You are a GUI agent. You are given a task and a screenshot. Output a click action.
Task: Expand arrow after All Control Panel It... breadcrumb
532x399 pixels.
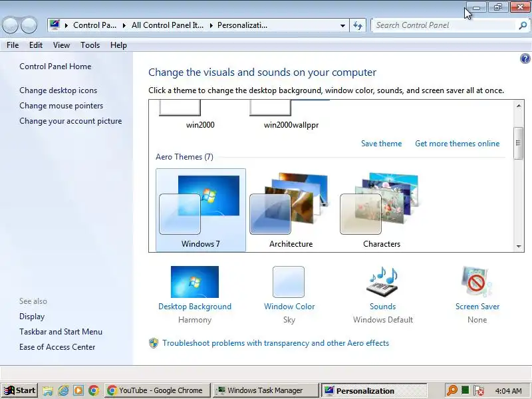211,25
